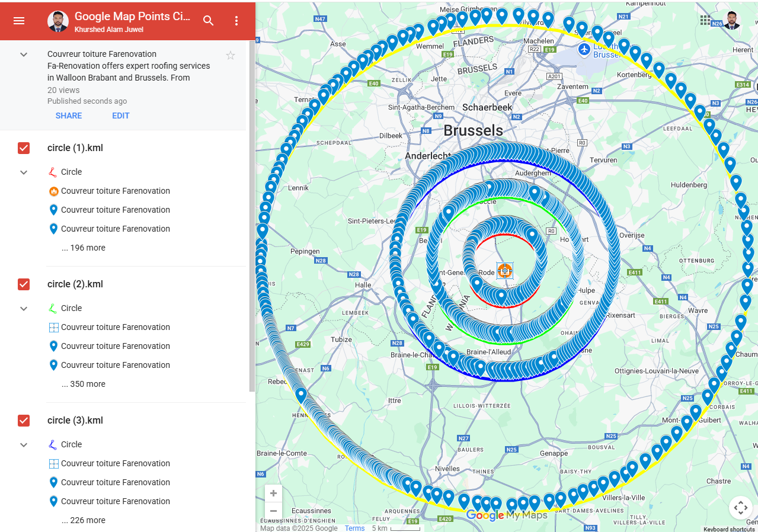This screenshot has width=758, height=532.
Task: Open the hamburger menu
Action: click(x=20, y=20)
